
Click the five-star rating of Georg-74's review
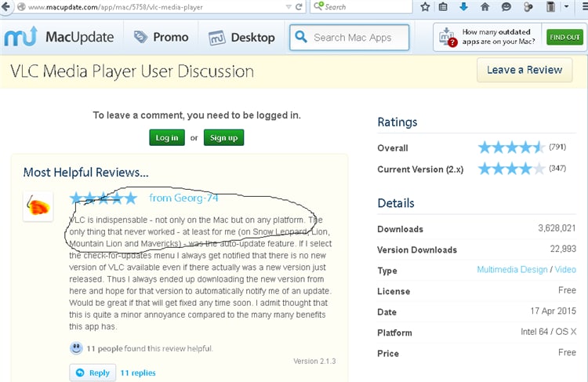point(103,198)
